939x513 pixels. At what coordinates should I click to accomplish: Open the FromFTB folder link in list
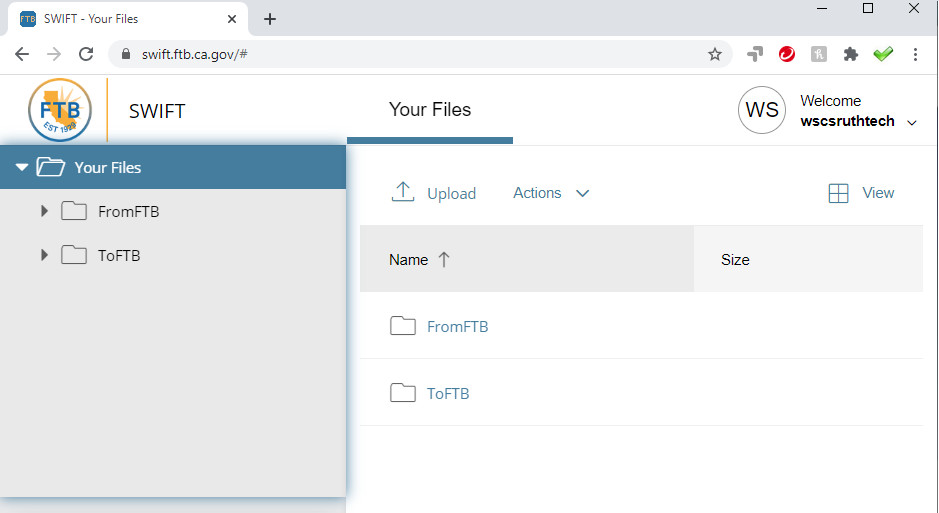[458, 327]
